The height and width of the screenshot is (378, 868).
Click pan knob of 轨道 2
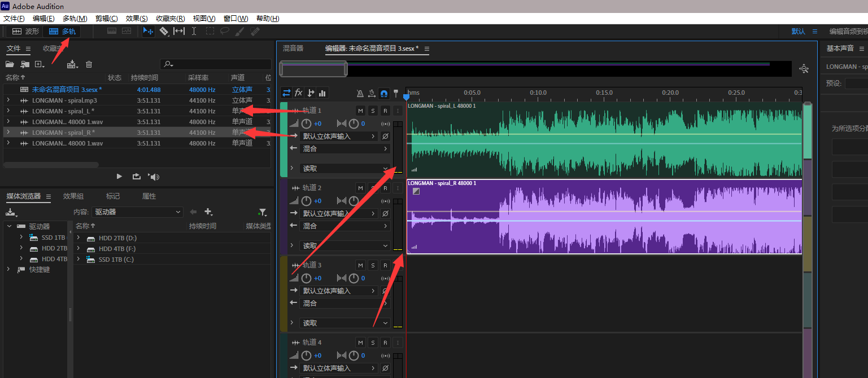point(354,201)
